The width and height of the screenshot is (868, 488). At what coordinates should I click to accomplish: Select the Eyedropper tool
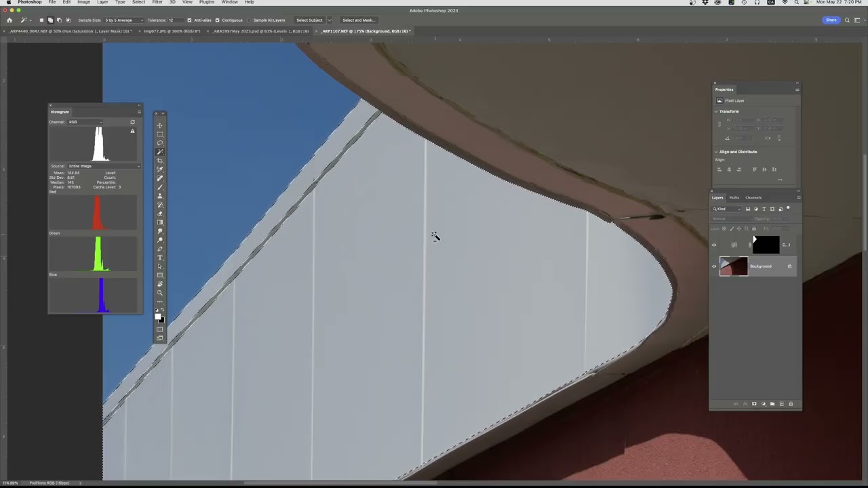160,168
